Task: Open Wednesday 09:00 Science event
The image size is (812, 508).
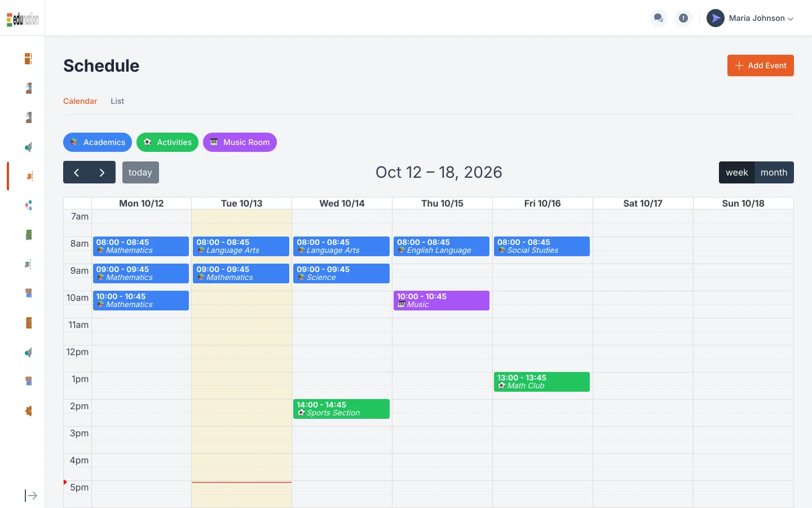Action: (x=342, y=273)
